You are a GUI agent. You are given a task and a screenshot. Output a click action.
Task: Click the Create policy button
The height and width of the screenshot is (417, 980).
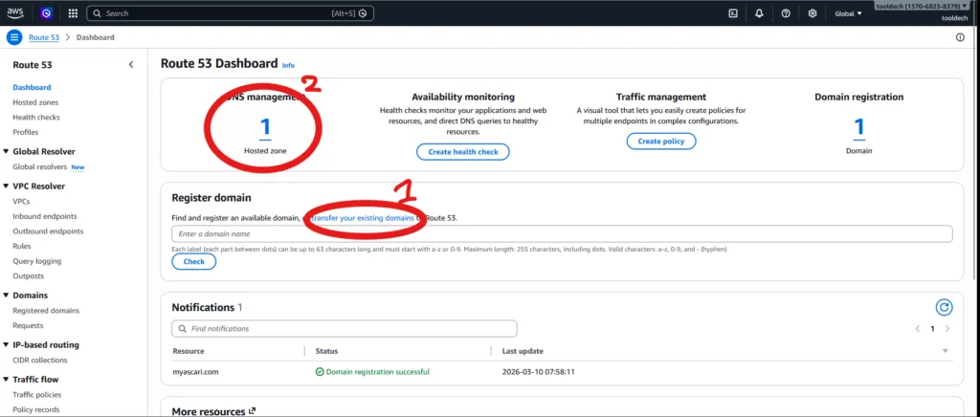(x=661, y=142)
